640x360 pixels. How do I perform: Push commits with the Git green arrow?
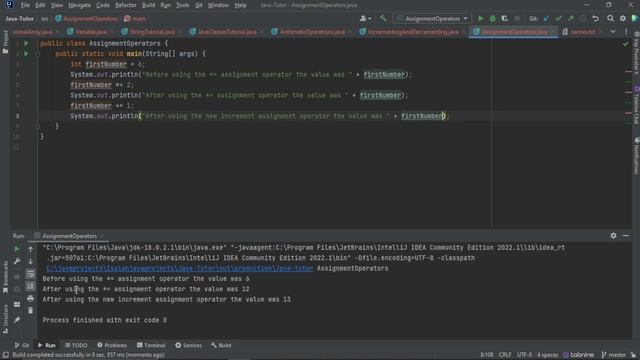[x=571, y=19]
